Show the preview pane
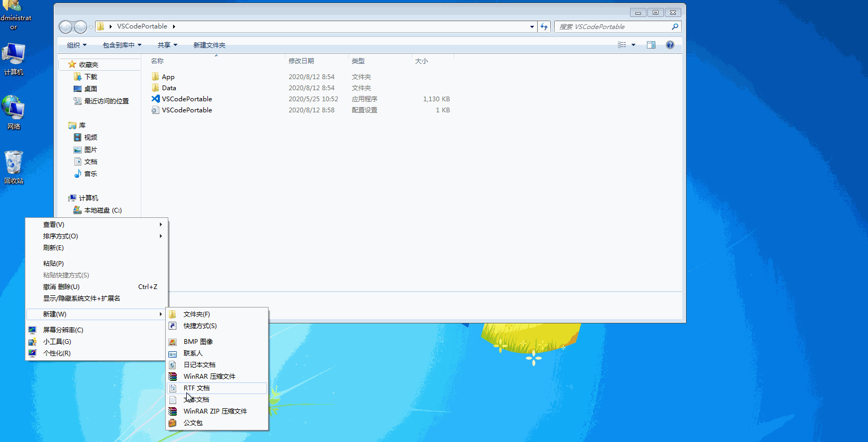Screen dimensions: 868x442 [651, 45]
